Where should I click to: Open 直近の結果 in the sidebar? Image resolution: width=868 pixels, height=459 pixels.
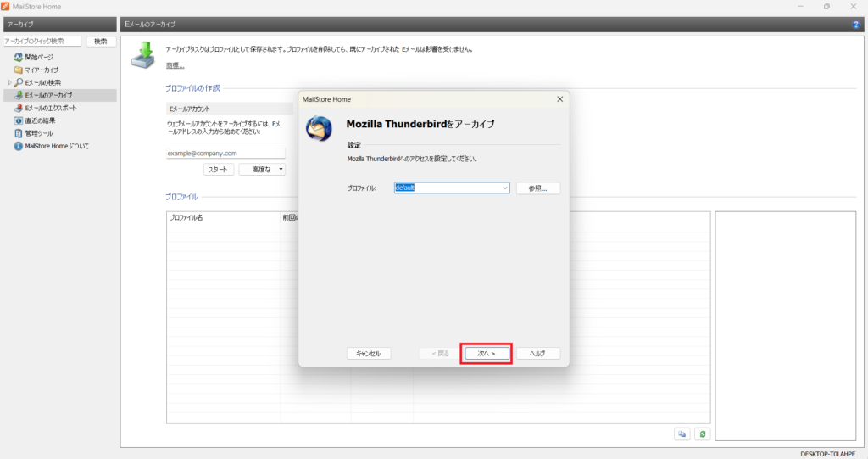(x=40, y=120)
